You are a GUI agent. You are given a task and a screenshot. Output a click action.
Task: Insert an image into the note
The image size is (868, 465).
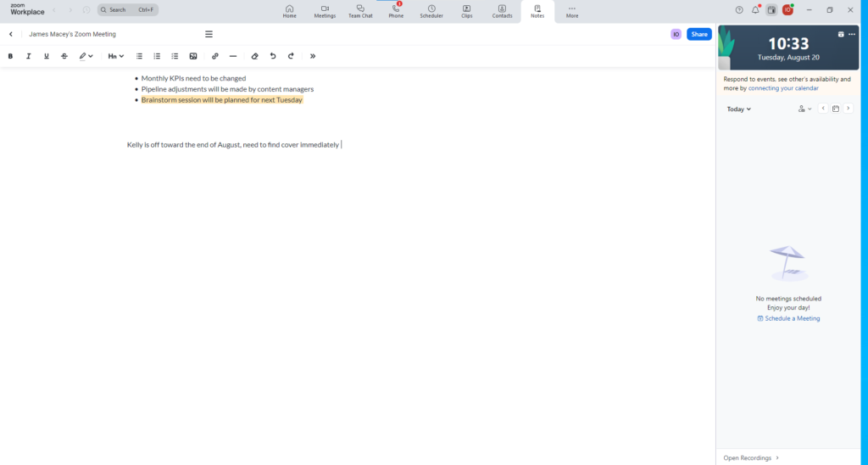(193, 56)
